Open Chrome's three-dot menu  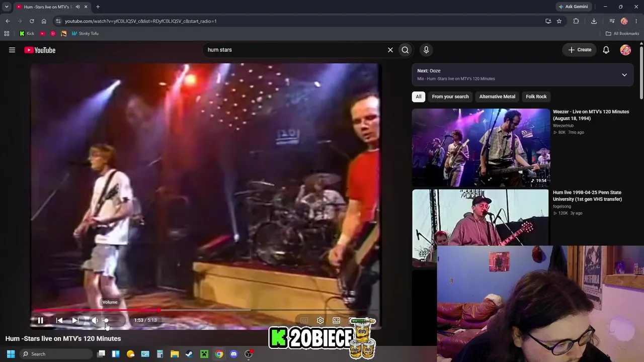(636, 21)
